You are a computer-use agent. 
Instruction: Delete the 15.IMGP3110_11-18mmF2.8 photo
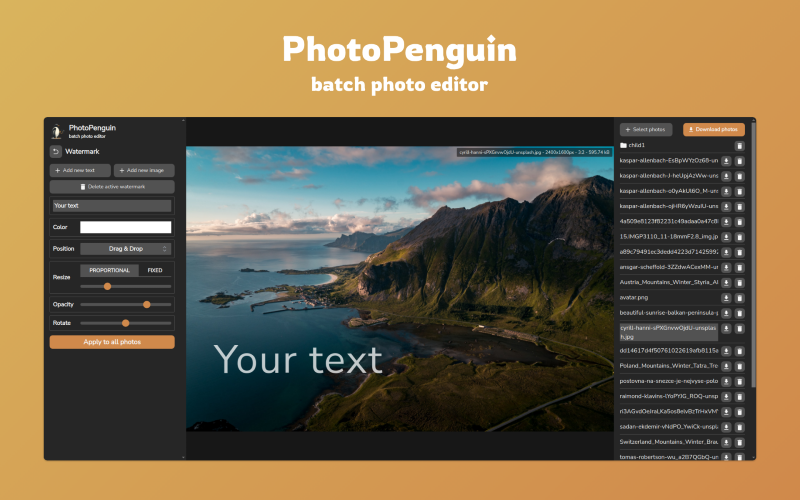click(x=739, y=237)
